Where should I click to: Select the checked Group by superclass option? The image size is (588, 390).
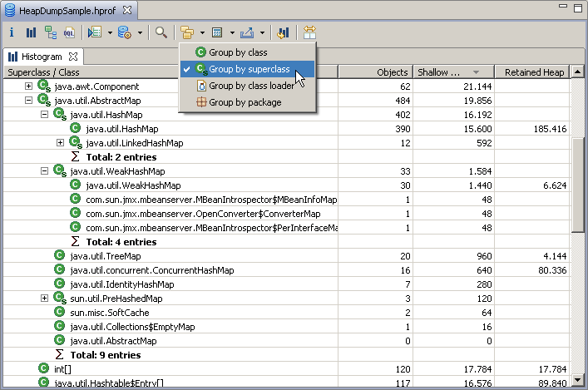coord(249,69)
